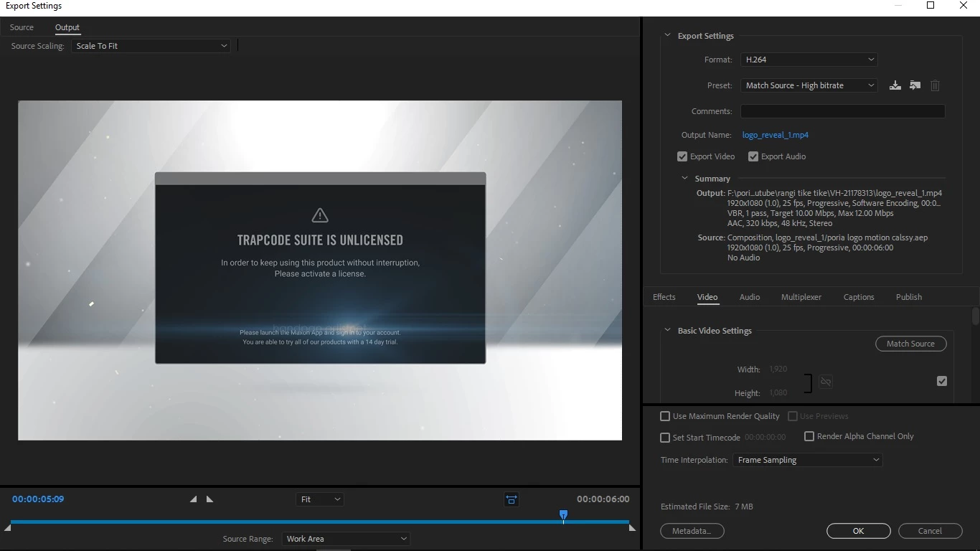Click the start timecode value 00:00:00:00

[765, 438]
